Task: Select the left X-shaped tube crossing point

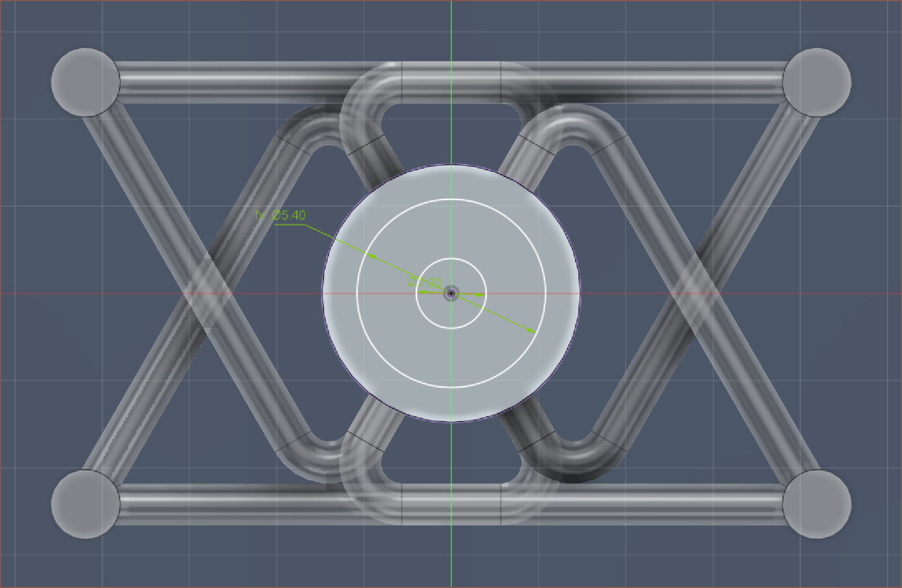Action: pos(206,293)
